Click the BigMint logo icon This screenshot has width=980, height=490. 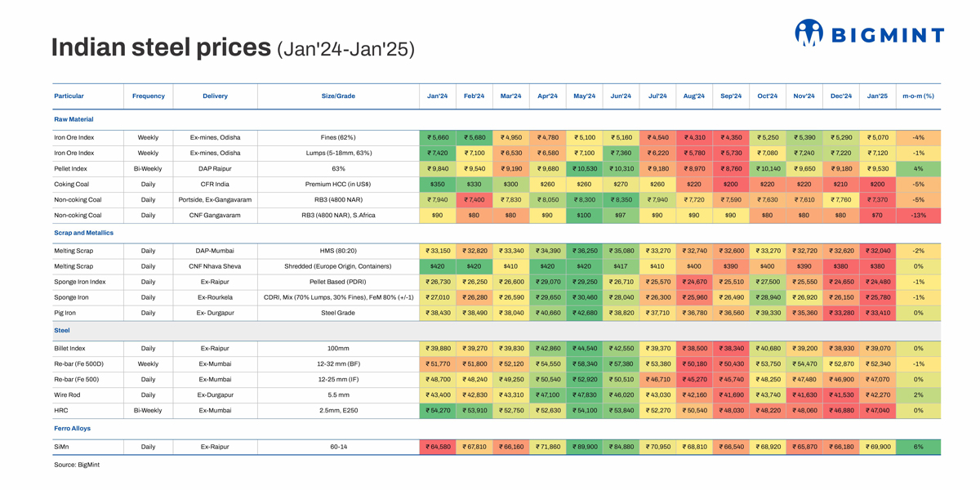point(808,33)
